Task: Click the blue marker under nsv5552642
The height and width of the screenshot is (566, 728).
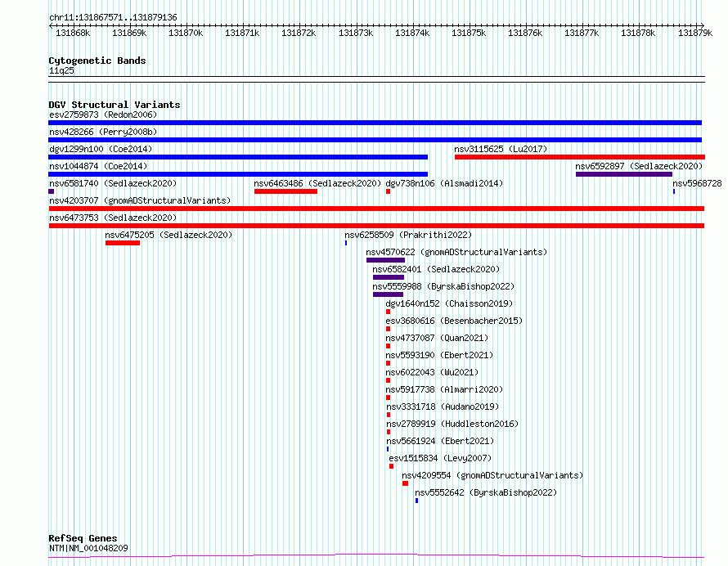Action: (x=416, y=501)
